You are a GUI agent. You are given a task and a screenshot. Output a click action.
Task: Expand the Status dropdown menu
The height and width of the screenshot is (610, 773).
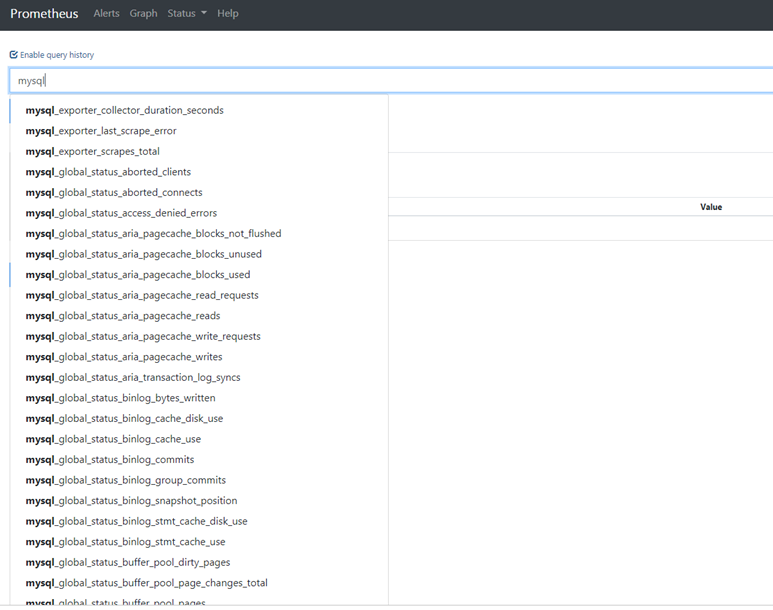click(x=187, y=14)
